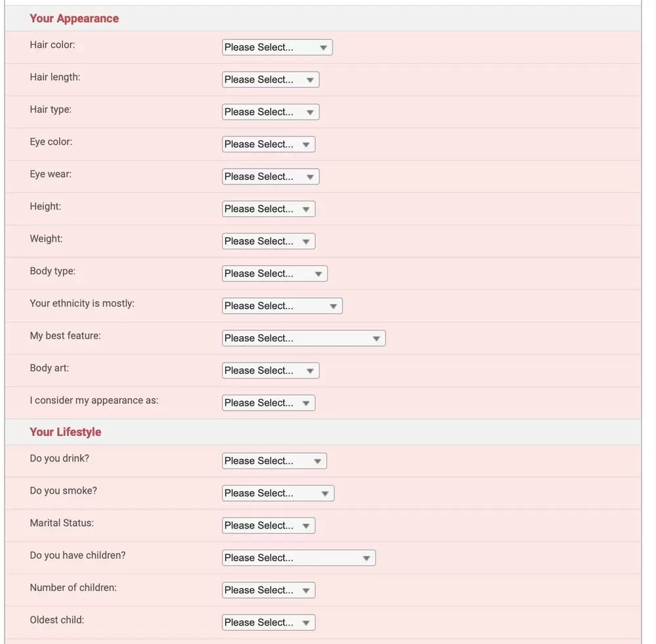Expand the My best feature dropdown

coord(304,338)
